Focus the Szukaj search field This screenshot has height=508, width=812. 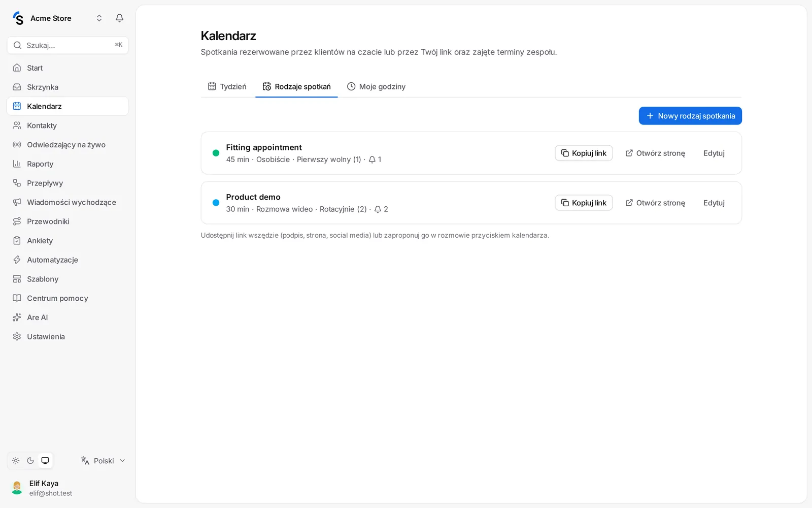click(67, 45)
